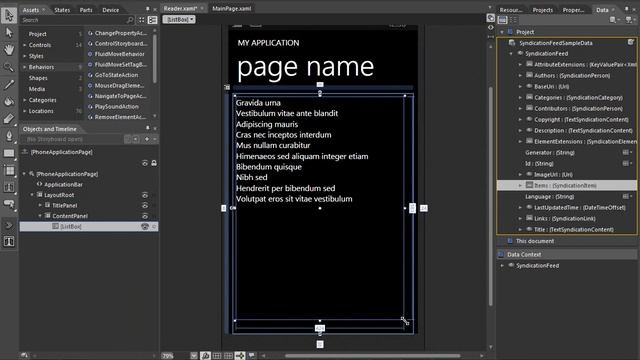This screenshot has width=640, height=360.
Task: Show XAML view via code icon
Action: point(491,27)
